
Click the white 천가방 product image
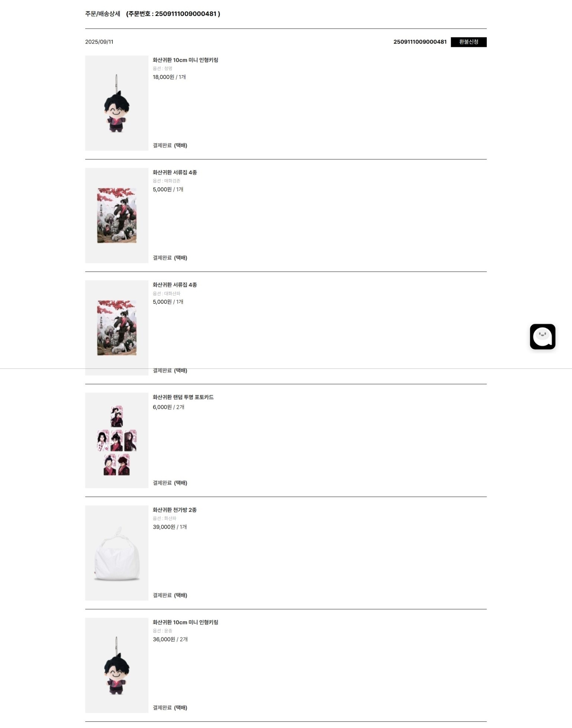point(117,553)
